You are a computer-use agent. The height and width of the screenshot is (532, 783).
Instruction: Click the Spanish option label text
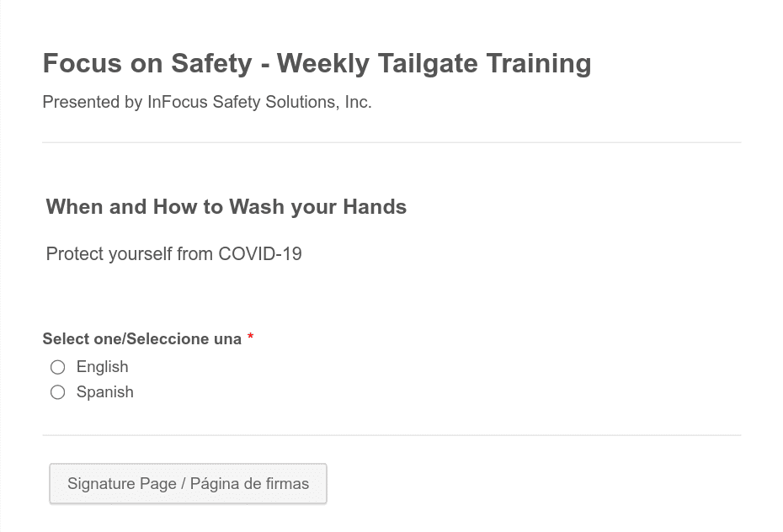pyautogui.click(x=104, y=392)
